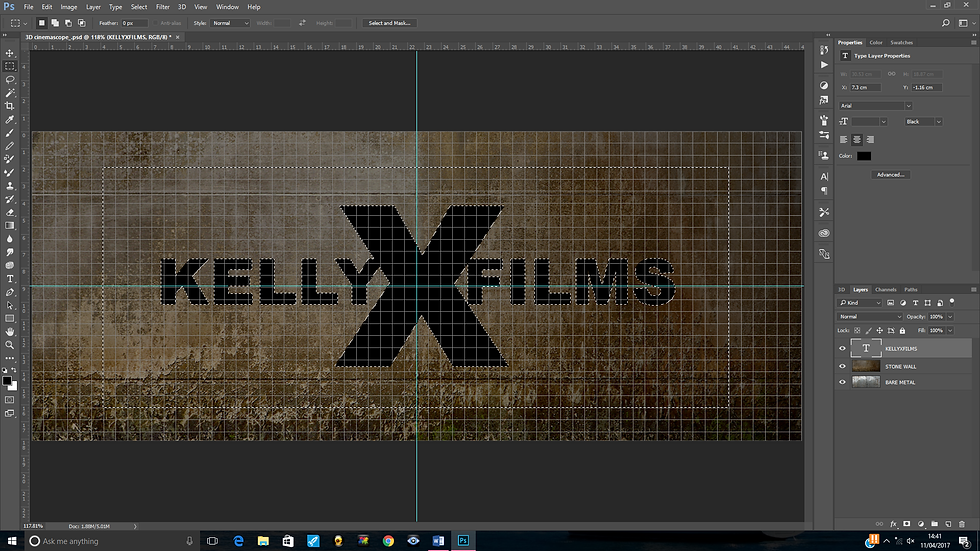The height and width of the screenshot is (551, 980).
Task: Create a new group folder
Action: pyautogui.click(x=934, y=524)
